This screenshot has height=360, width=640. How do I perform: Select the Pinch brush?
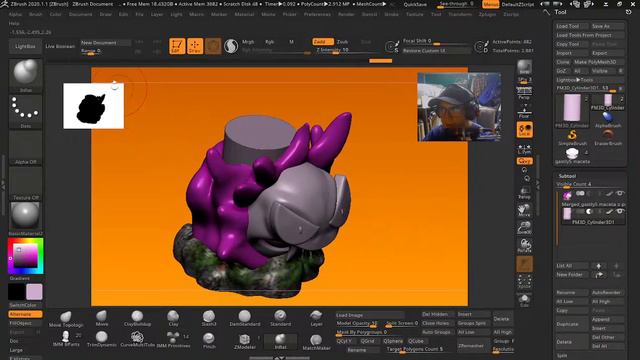(x=209, y=340)
